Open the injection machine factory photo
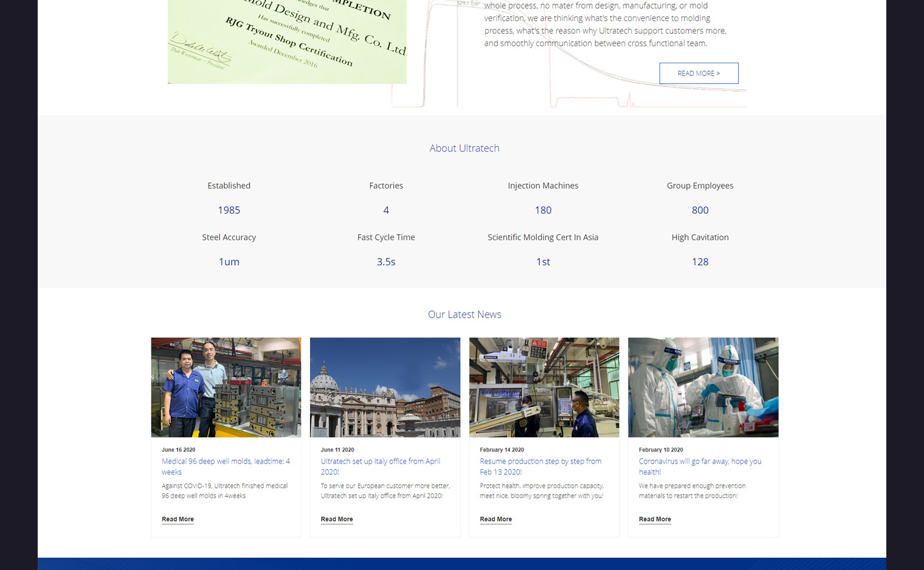This screenshot has height=570, width=924. (x=544, y=388)
